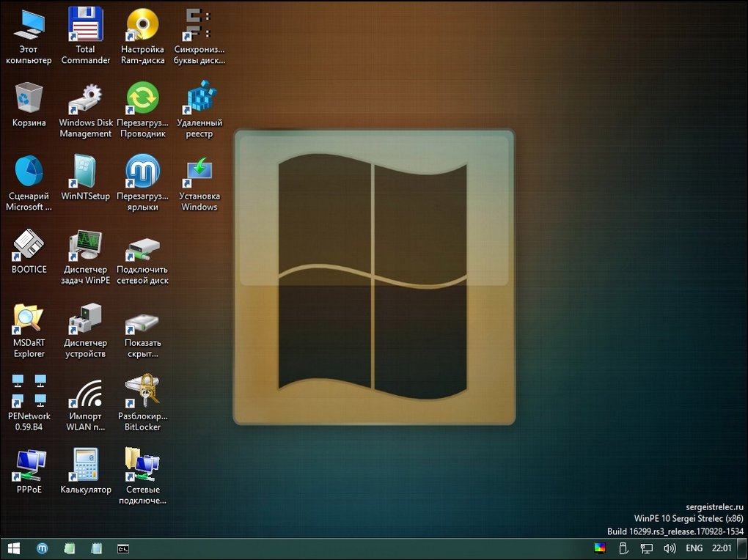Select the Перезагруз... Проводник shortcut
This screenshot has width=748, height=560.
point(142,111)
